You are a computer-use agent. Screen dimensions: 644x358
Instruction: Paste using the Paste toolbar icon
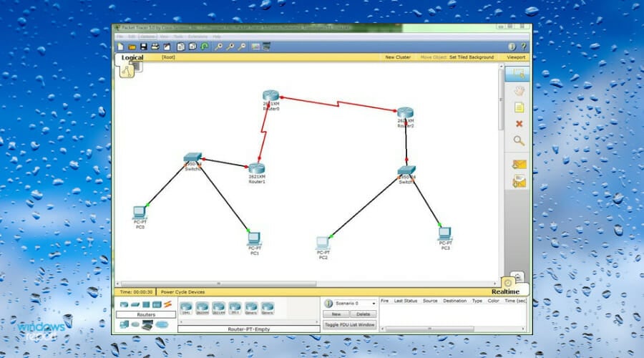click(192, 47)
